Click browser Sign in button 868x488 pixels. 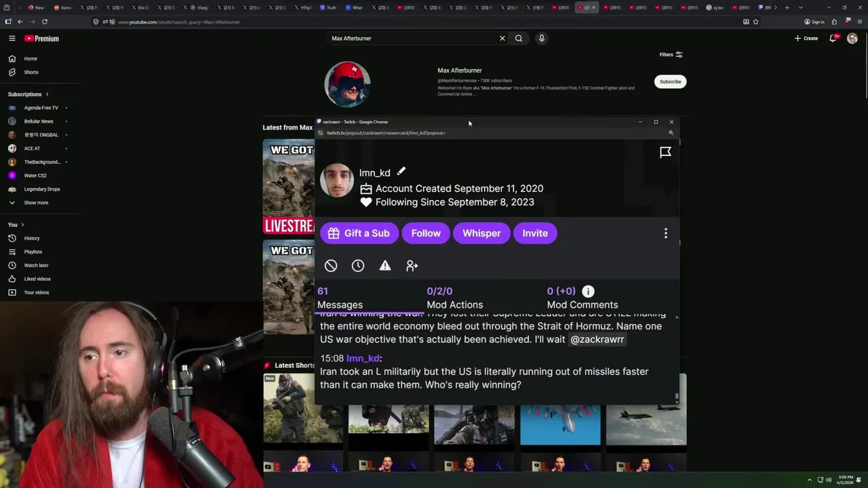pyautogui.click(x=814, y=22)
